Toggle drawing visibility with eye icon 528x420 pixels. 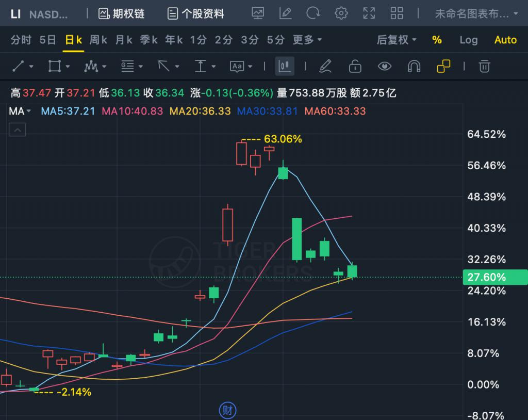point(385,66)
